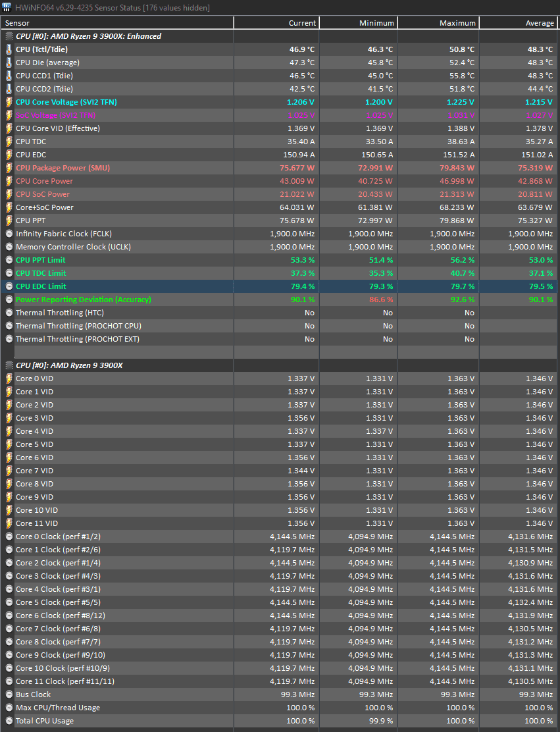Click the "150.94 A" current CPU EDC value
The image size is (560, 732).
point(299,155)
